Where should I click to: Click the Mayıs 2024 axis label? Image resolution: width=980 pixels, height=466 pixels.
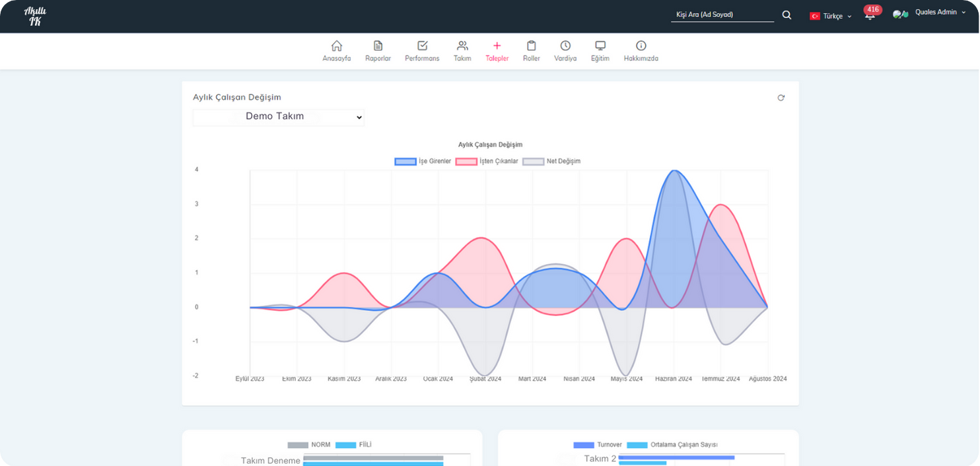627,379
